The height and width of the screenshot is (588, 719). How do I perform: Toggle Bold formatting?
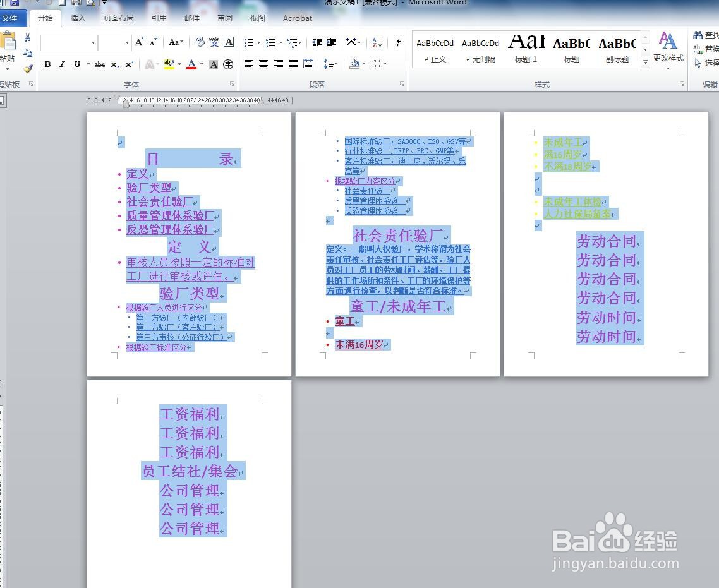(47, 64)
